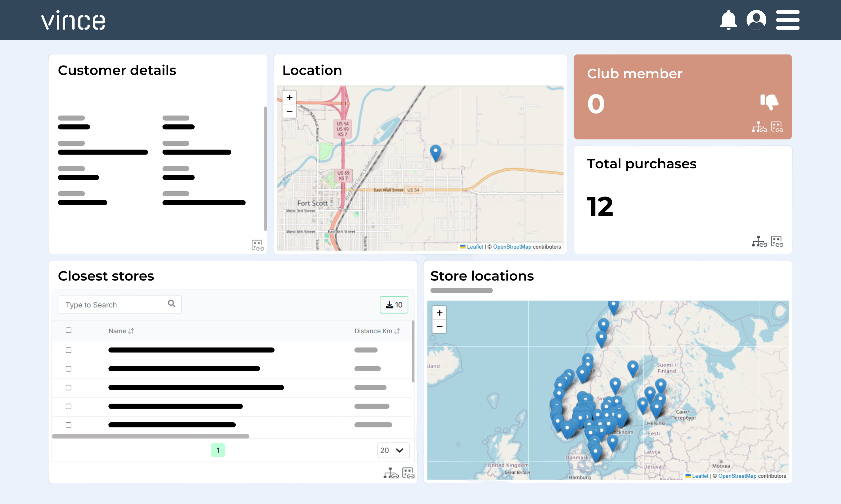The width and height of the screenshot is (841, 504).
Task: Go to page 1 in pagination
Action: pyautogui.click(x=218, y=450)
